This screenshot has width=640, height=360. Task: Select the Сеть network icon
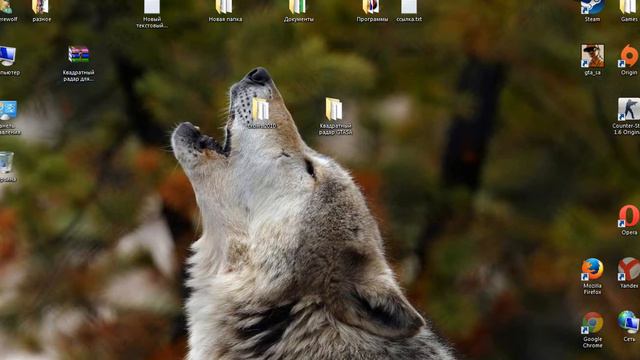tap(629, 327)
